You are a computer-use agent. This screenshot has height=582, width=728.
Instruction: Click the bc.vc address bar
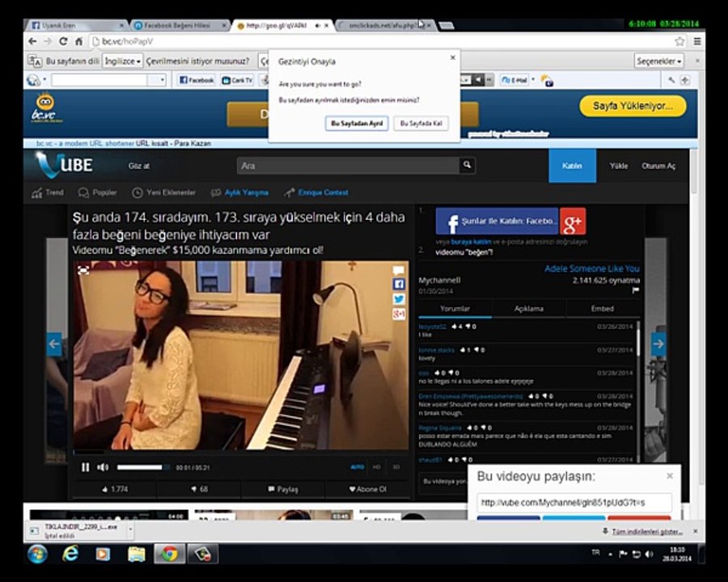click(x=381, y=41)
